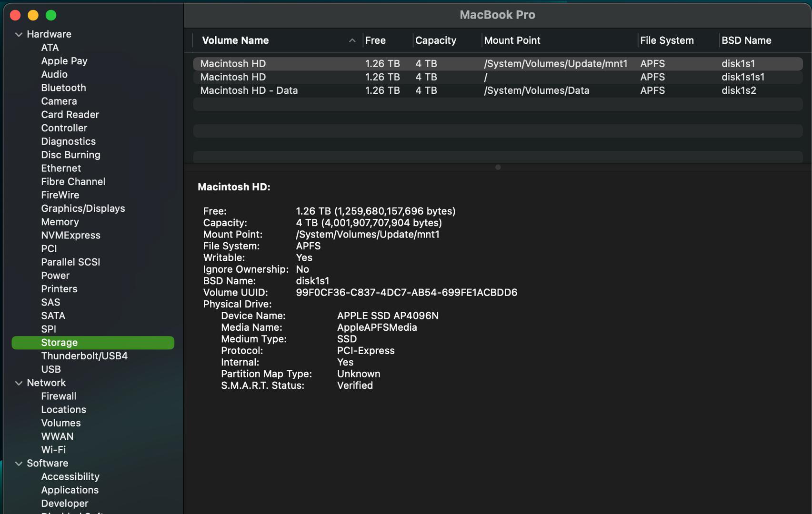Open Applications under Software
Screen dimensions: 812x514
pyautogui.click(x=70, y=490)
